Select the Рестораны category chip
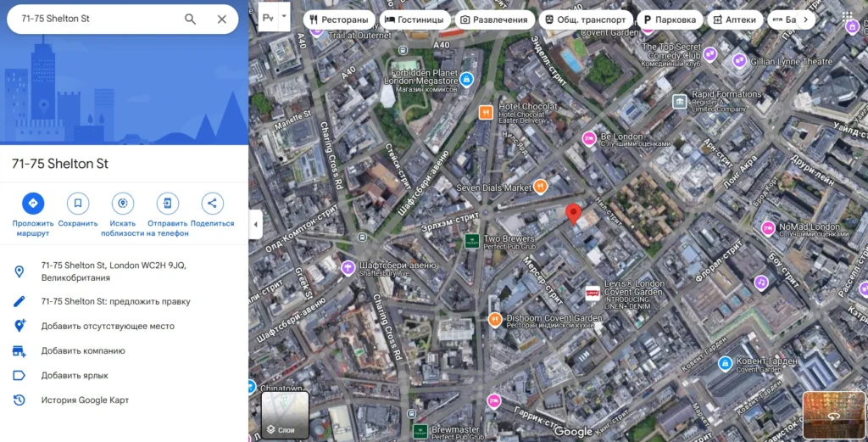 click(x=339, y=20)
